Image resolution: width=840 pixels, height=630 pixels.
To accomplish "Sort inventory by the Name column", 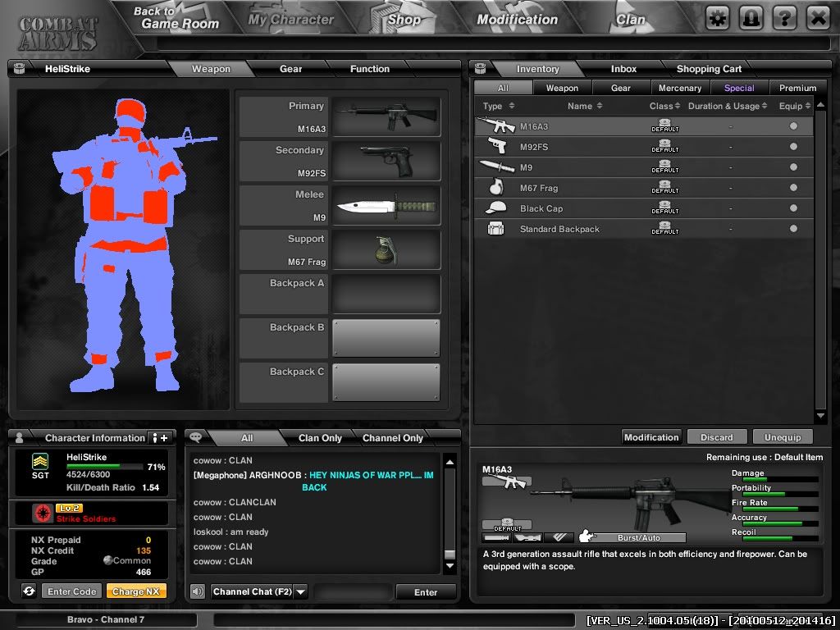I will 584,106.
